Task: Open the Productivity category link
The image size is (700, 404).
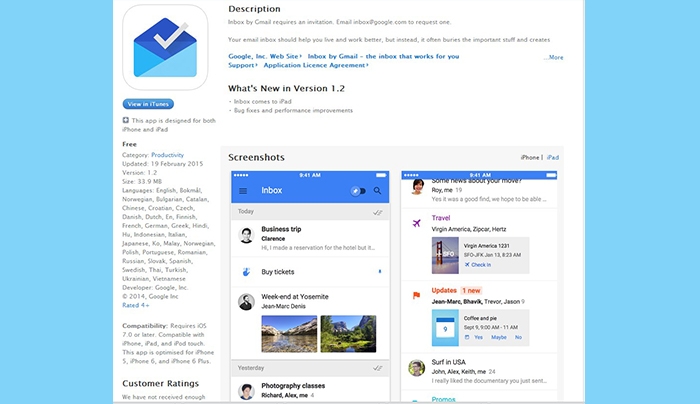Action: [x=167, y=155]
